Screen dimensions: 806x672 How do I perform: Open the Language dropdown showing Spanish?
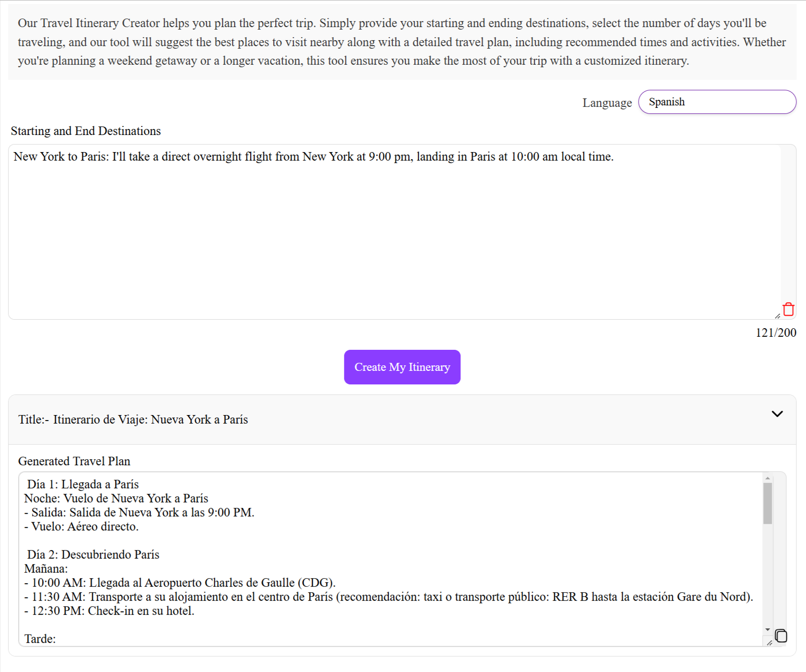(x=717, y=102)
